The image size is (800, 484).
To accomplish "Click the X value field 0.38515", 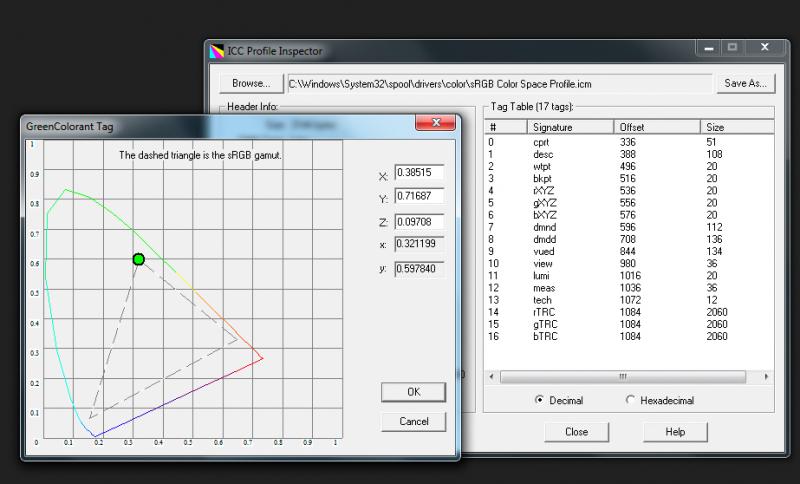I will 419,172.
